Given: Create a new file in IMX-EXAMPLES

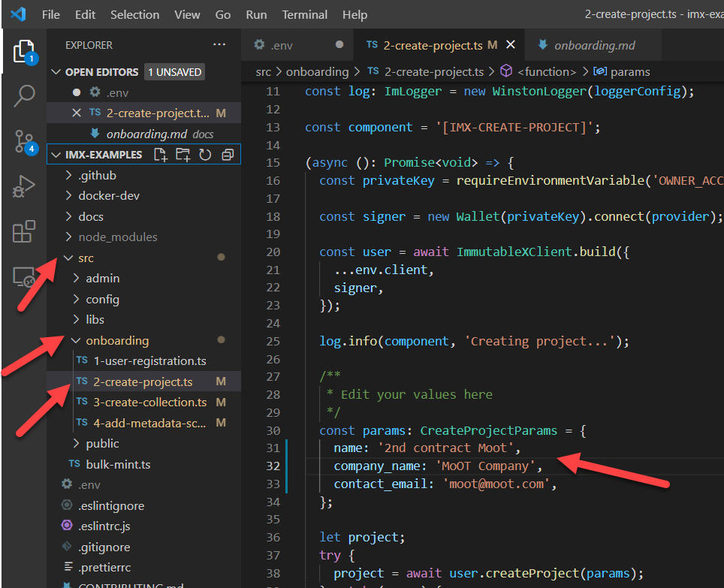Looking at the screenshot, I should coord(160,155).
